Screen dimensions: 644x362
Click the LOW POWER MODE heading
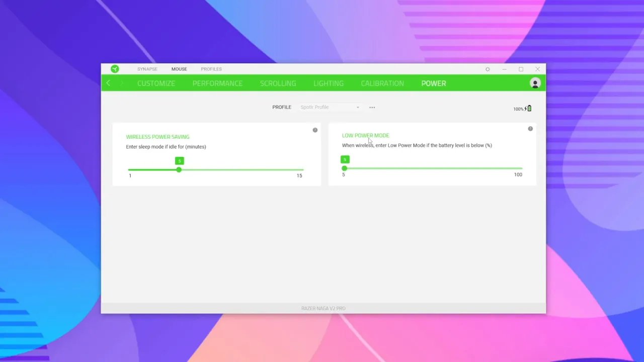(365, 135)
